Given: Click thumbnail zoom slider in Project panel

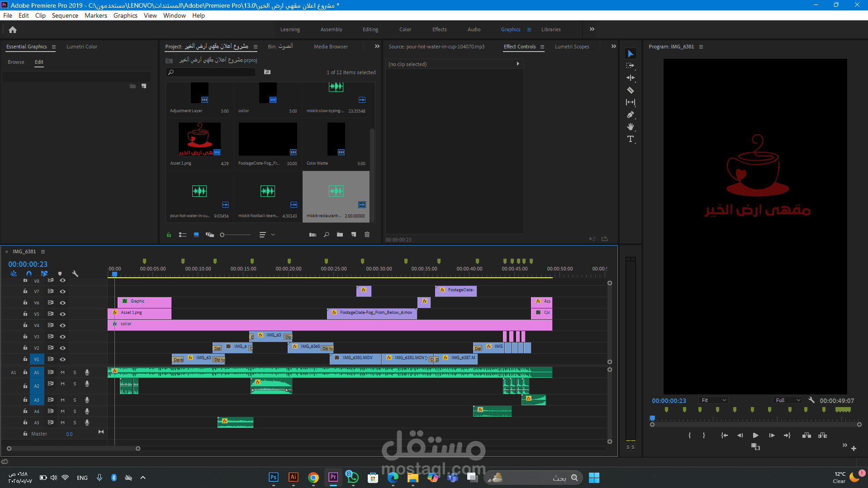Looking at the screenshot, I should [x=235, y=235].
